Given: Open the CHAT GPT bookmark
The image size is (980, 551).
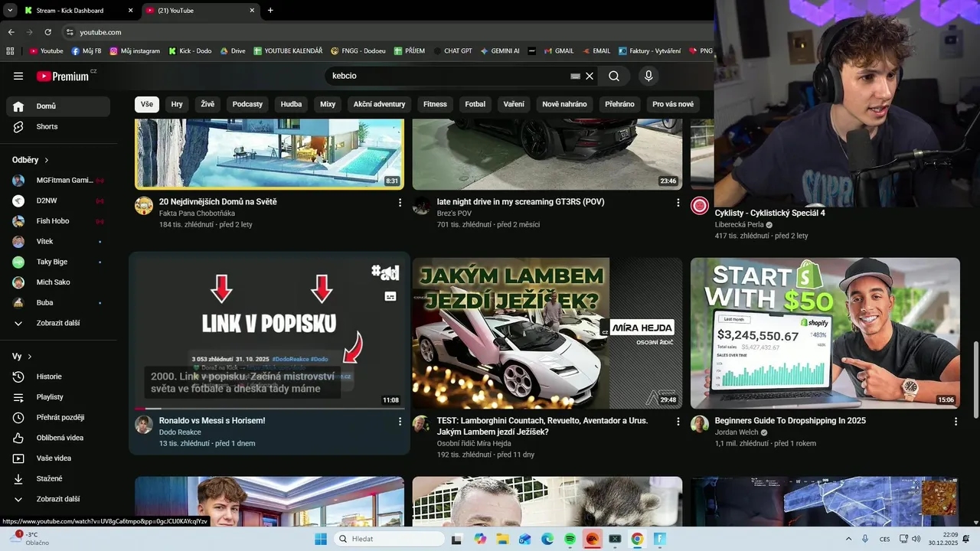Looking at the screenshot, I should (452, 51).
